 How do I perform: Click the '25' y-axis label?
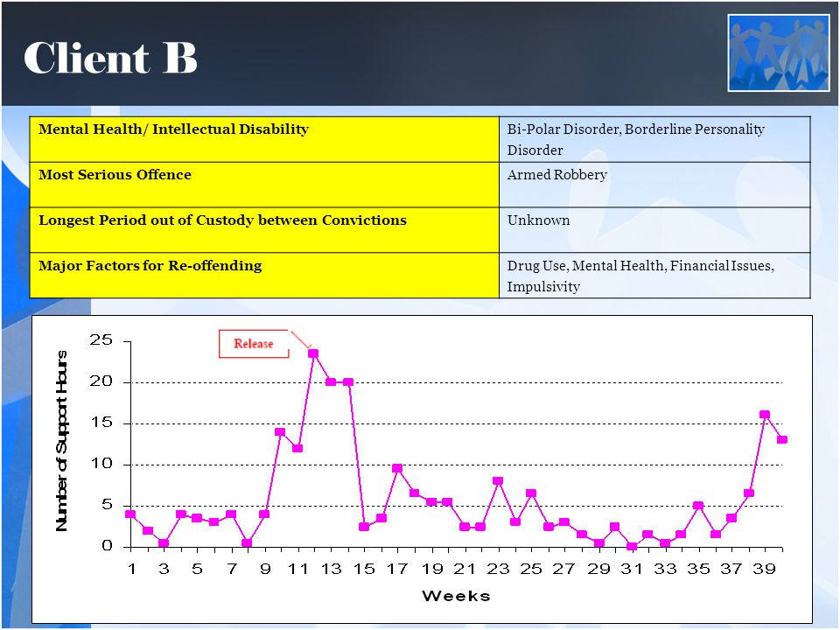pyautogui.click(x=101, y=340)
